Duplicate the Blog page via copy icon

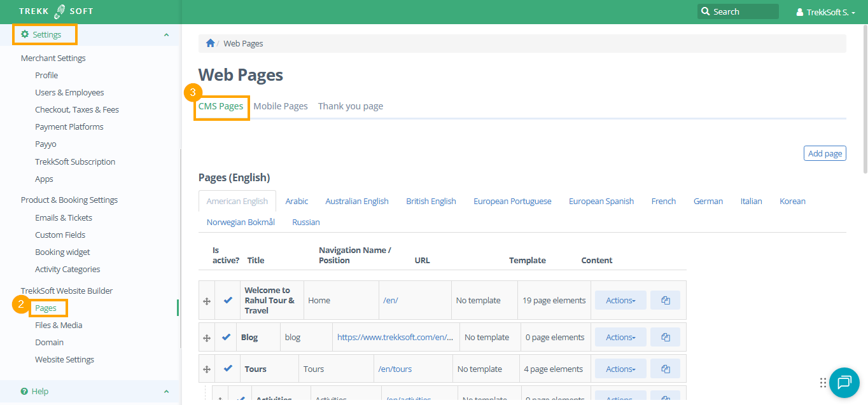tap(665, 337)
